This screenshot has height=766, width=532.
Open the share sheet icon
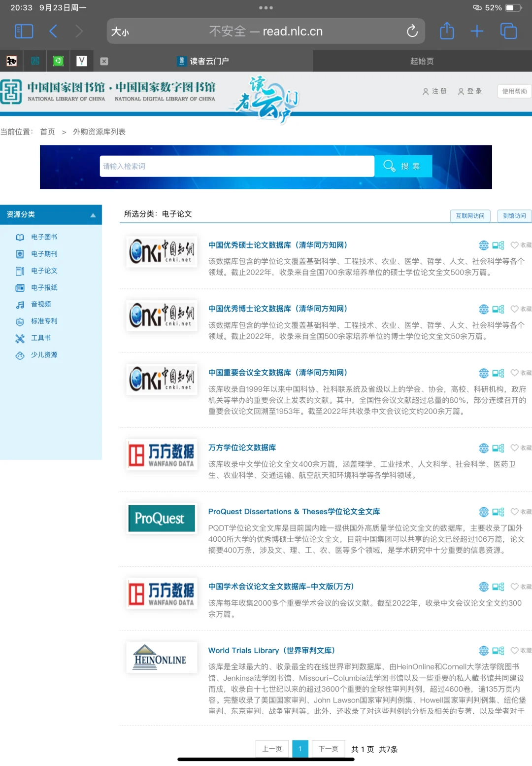(x=447, y=31)
